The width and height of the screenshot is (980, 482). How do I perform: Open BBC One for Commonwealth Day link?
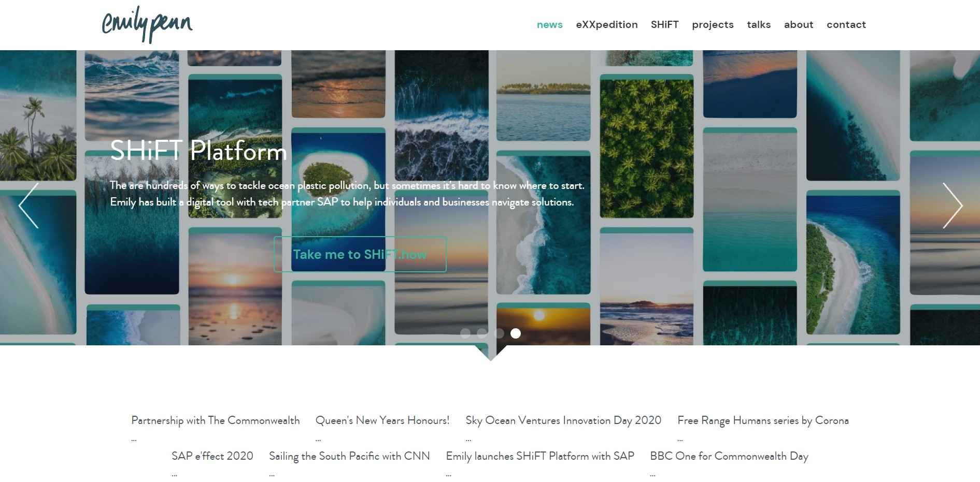click(729, 456)
